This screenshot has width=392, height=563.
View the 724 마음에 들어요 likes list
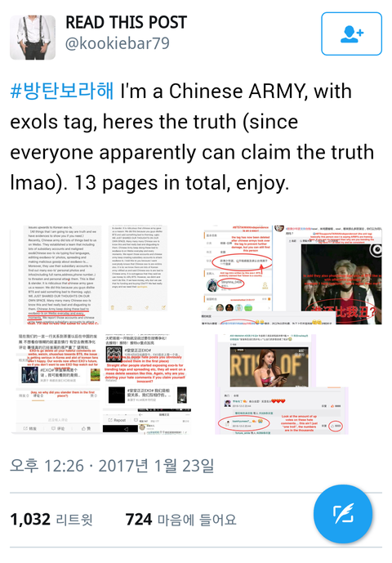point(181,519)
